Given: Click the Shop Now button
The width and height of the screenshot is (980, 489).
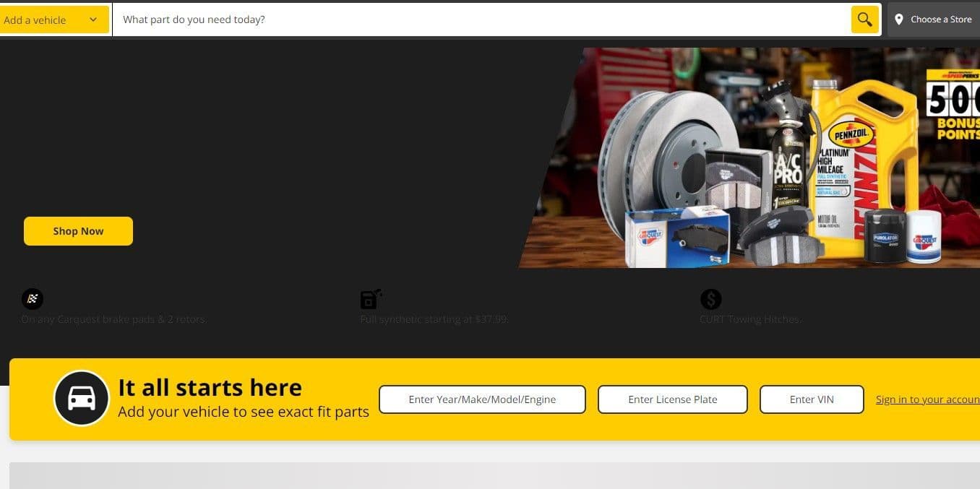Looking at the screenshot, I should point(78,231).
